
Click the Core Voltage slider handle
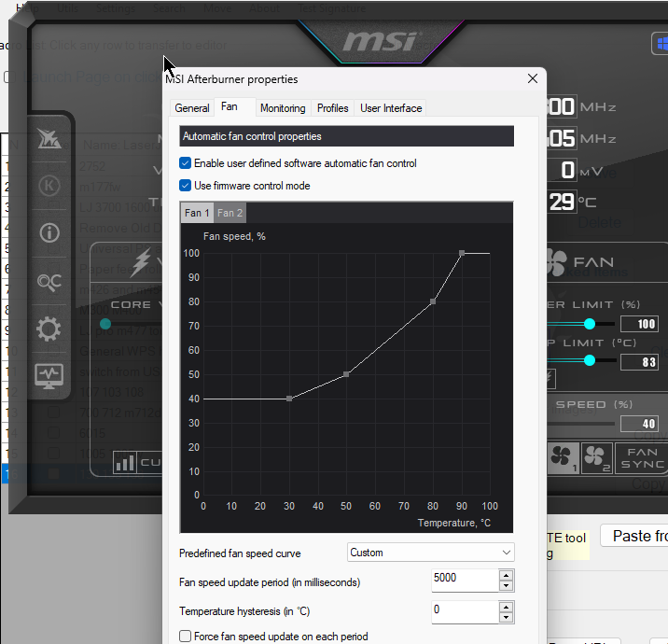105,324
